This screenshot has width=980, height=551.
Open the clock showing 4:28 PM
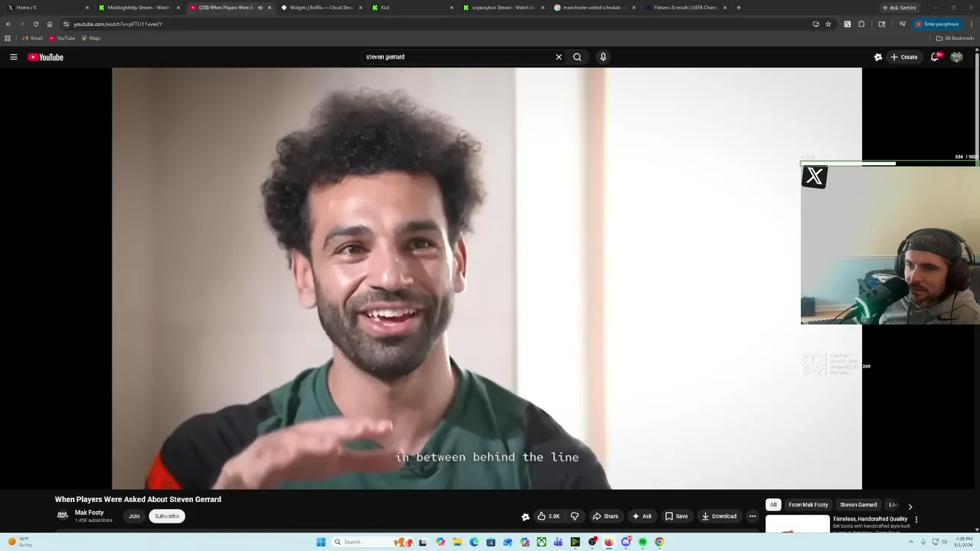click(964, 542)
